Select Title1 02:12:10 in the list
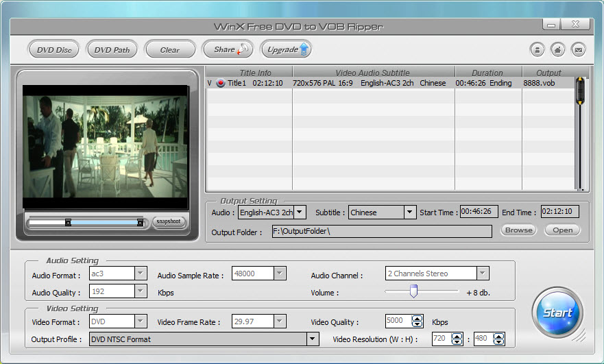Image resolution: width=604 pixels, height=364 pixels. point(254,83)
